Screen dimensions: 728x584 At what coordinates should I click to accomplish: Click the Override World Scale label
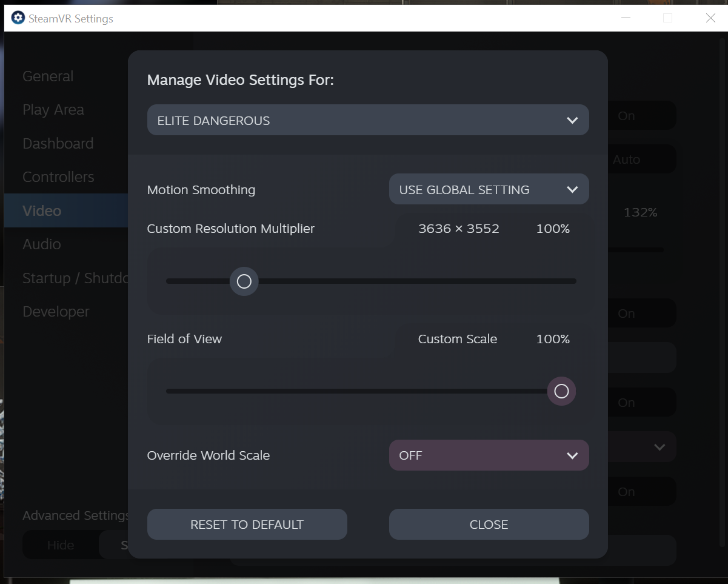pyautogui.click(x=209, y=455)
